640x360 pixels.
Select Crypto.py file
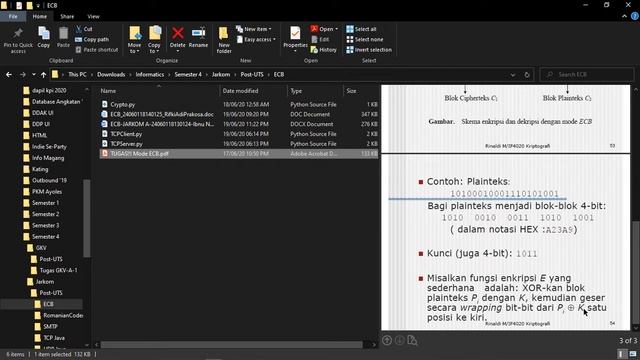[x=239, y=104]
